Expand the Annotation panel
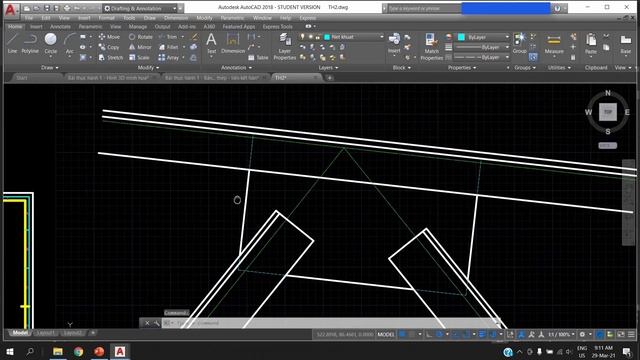Viewport: 640px width, 360px height. (x=237, y=68)
